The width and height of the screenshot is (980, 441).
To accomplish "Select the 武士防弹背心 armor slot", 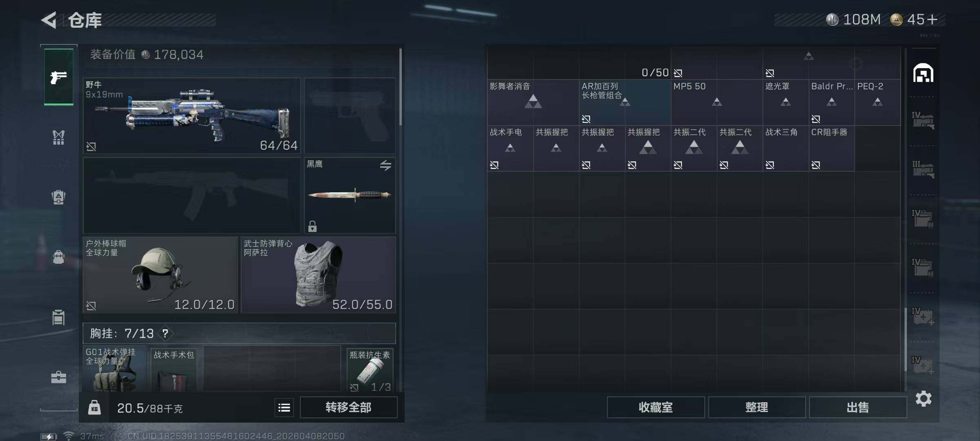I will pos(318,275).
